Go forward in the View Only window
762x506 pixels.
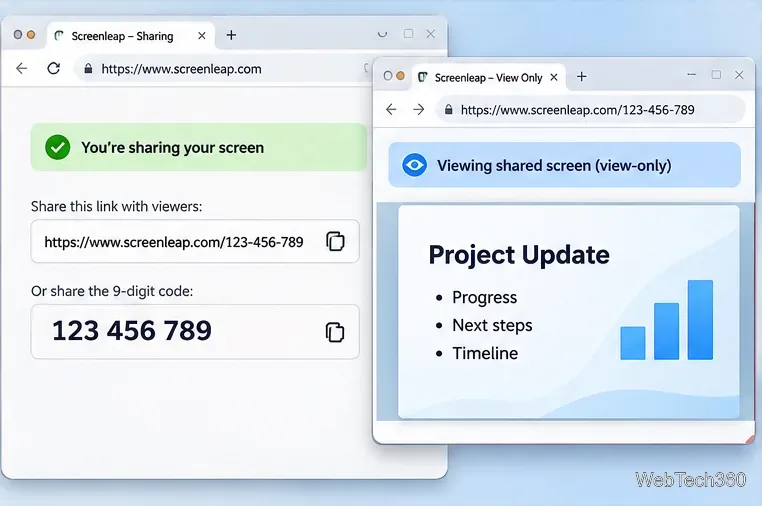[x=418, y=109]
